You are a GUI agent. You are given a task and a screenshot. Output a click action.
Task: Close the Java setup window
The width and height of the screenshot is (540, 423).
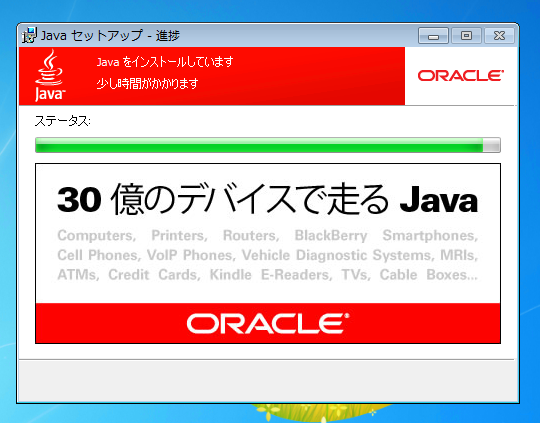(499, 35)
